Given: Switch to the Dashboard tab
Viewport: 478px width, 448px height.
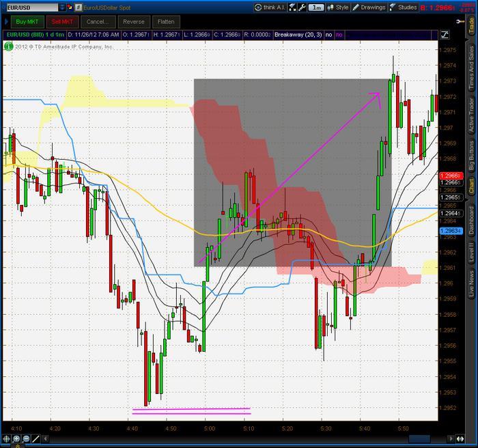Looking at the screenshot, I should [472, 221].
